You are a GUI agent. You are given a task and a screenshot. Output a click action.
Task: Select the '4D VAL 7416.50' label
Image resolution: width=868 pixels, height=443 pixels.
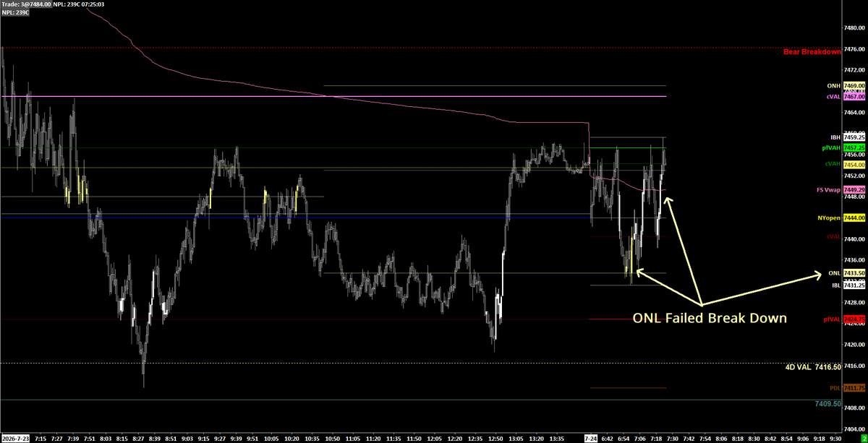[814, 367]
